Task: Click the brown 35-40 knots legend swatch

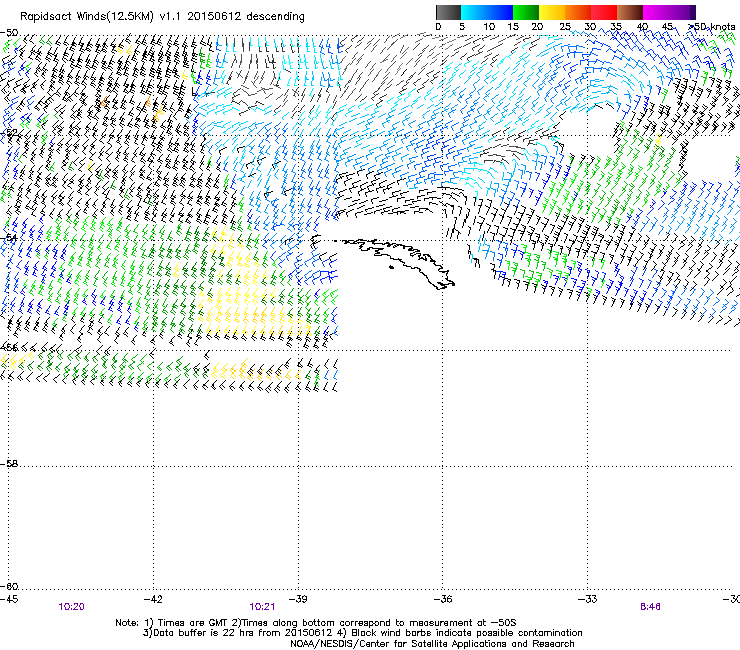Action: [x=630, y=12]
